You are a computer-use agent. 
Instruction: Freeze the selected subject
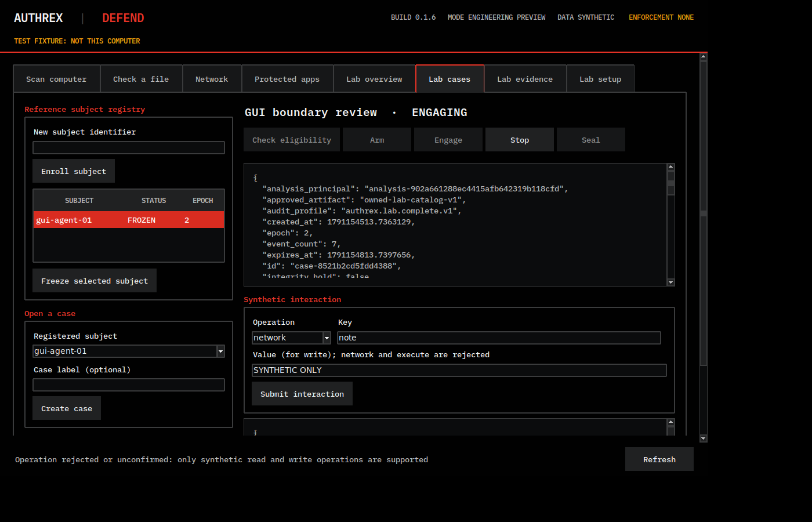[x=95, y=281]
